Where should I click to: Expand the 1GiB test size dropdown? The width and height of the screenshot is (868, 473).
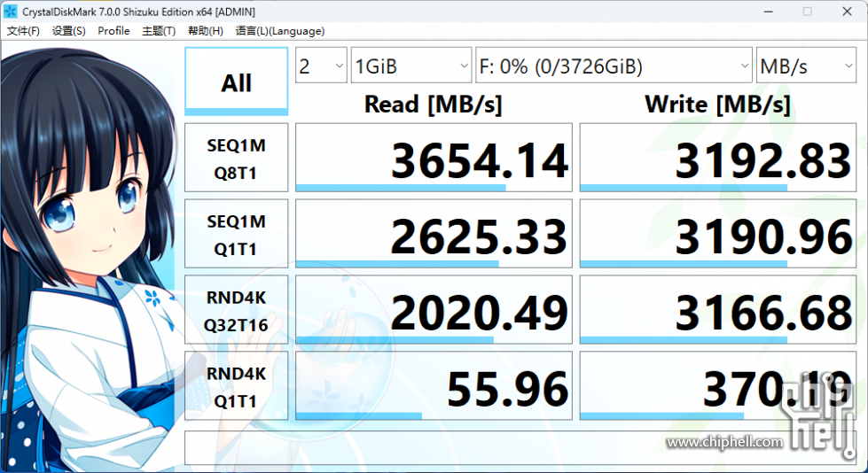[x=411, y=66]
